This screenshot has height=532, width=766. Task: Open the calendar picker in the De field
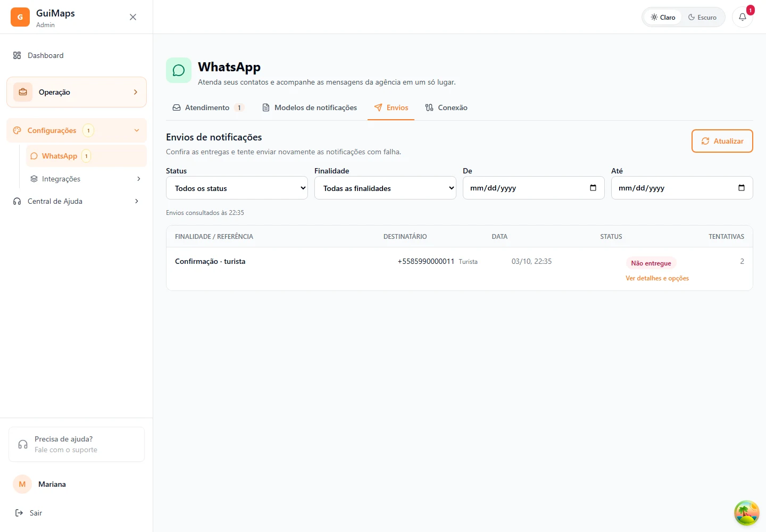tap(593, 188)
